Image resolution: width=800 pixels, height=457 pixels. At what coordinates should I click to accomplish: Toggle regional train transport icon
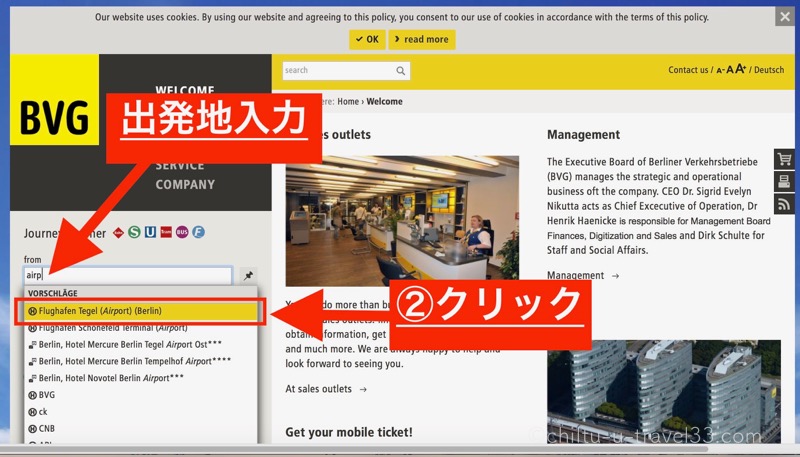tap(118, 233)
